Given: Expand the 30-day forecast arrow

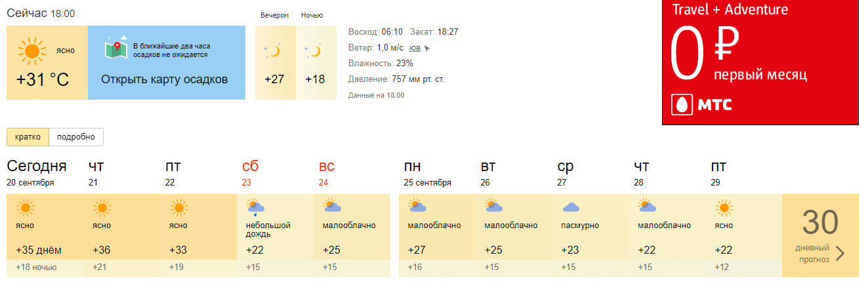Looking at the screenshot, I should (x=840, y=254).
